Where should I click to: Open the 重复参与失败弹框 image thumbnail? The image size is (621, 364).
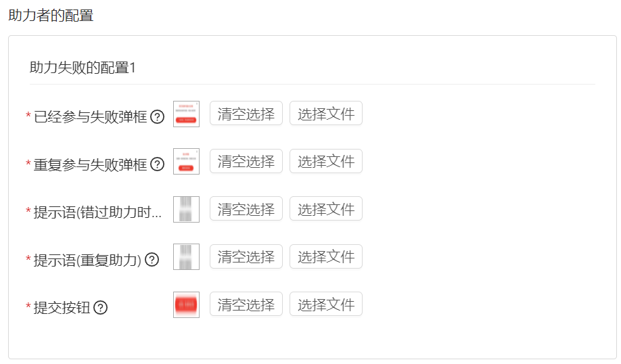click(x=186, y=162)
